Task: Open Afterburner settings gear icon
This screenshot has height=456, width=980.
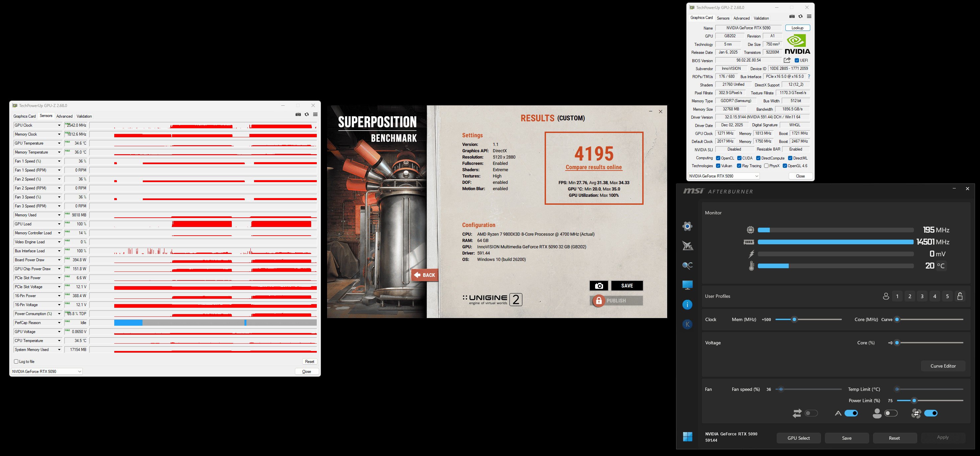Action: pos(687,226)
